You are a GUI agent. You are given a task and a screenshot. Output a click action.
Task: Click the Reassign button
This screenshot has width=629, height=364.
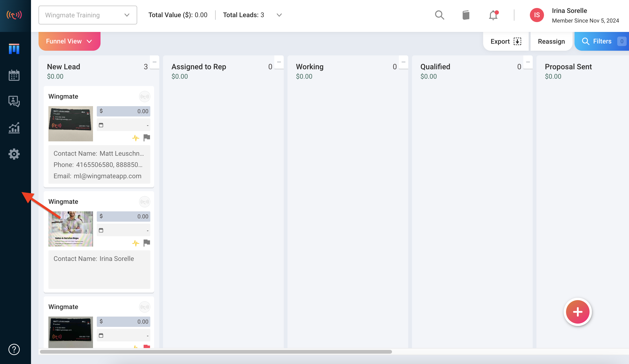pyautogui.click(x=551, y=41)
